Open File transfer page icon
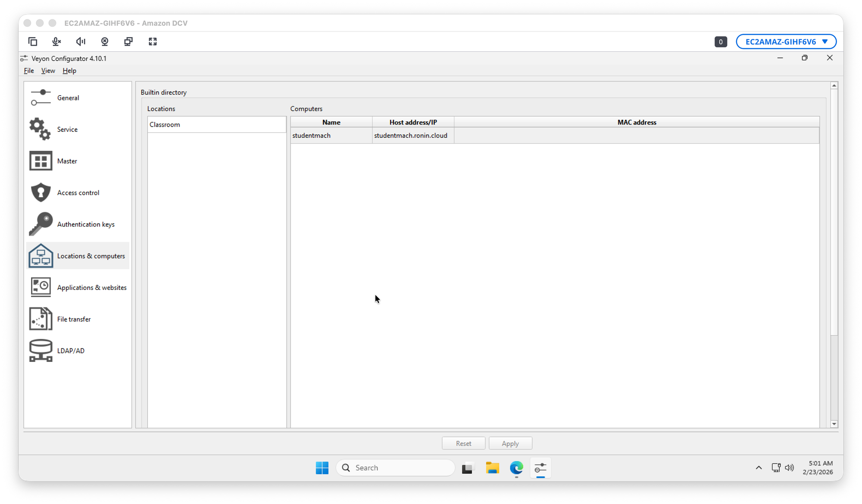Screen dimensions: 862x504 pos(41,319)
